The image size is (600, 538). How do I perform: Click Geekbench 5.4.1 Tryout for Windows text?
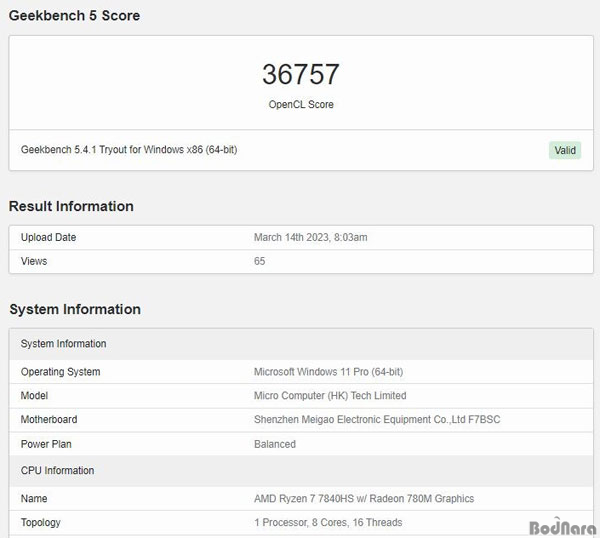tap(129, 149)
